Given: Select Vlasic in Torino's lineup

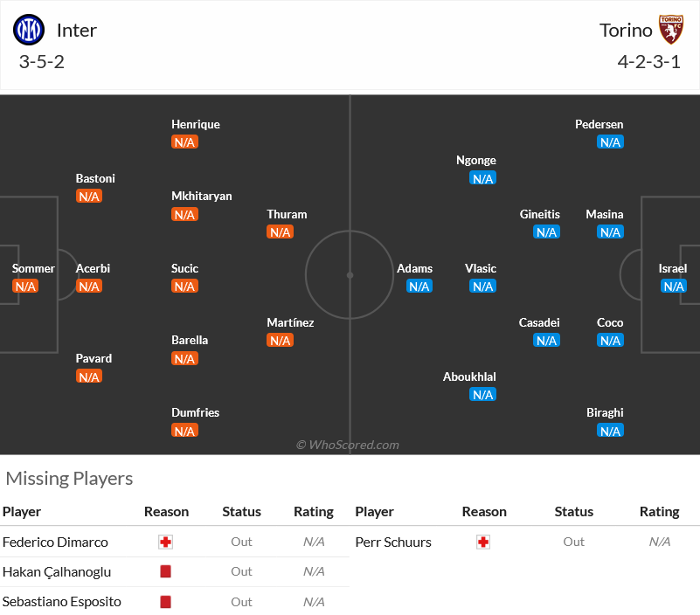Looking at the screenshot, I should pyautogui.click(x=481, y=269).
